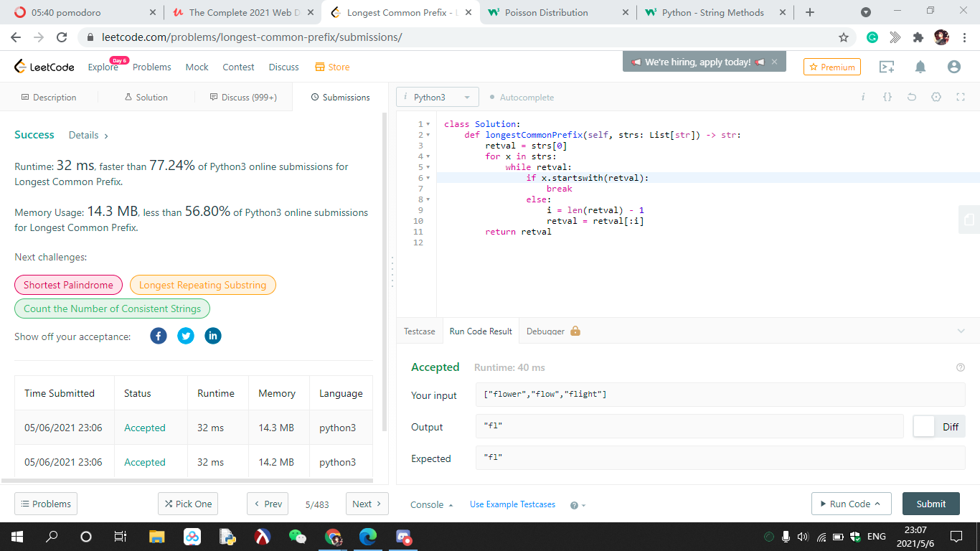
Task: Switch to the Solution tab
Action: click(146, 97)
